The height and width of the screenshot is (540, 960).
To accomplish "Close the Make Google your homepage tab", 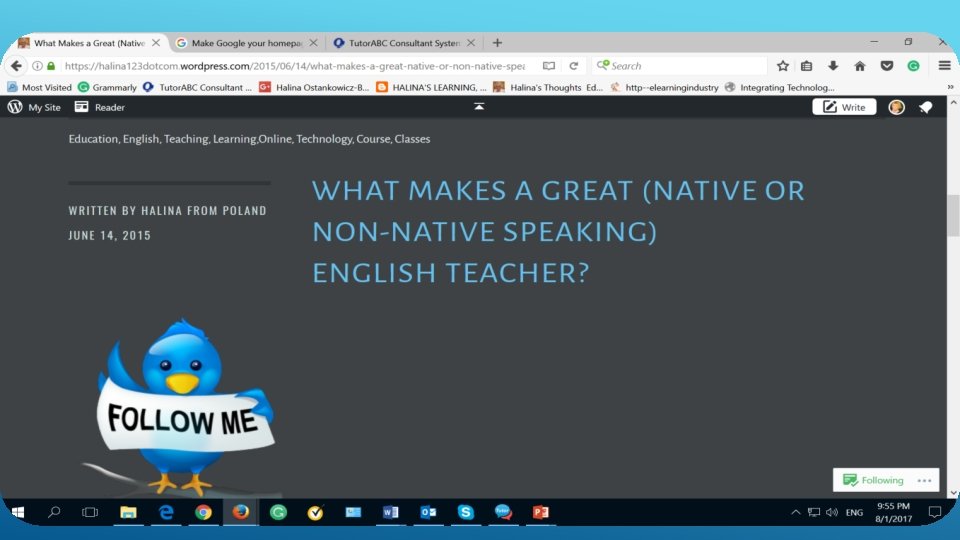I will tap(313, 43).
